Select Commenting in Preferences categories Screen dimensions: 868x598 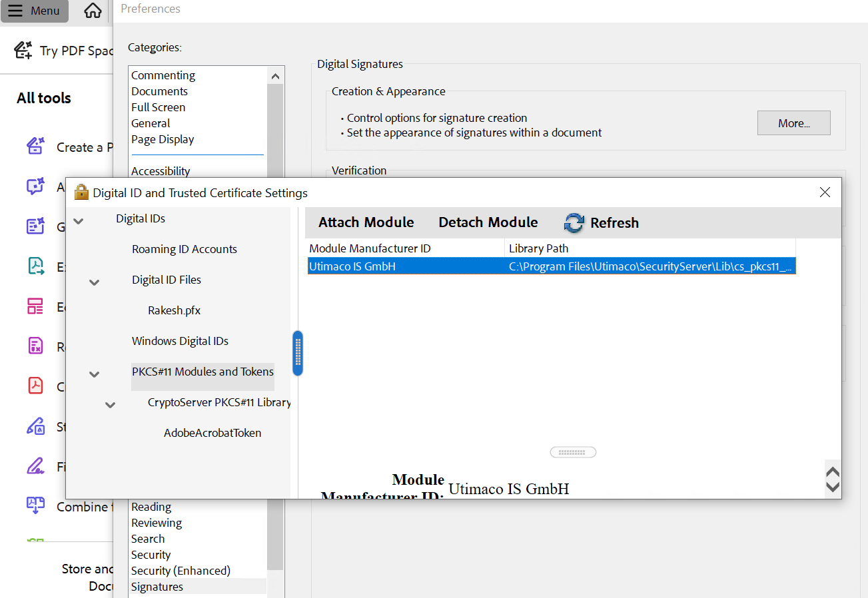click(163, 75)
